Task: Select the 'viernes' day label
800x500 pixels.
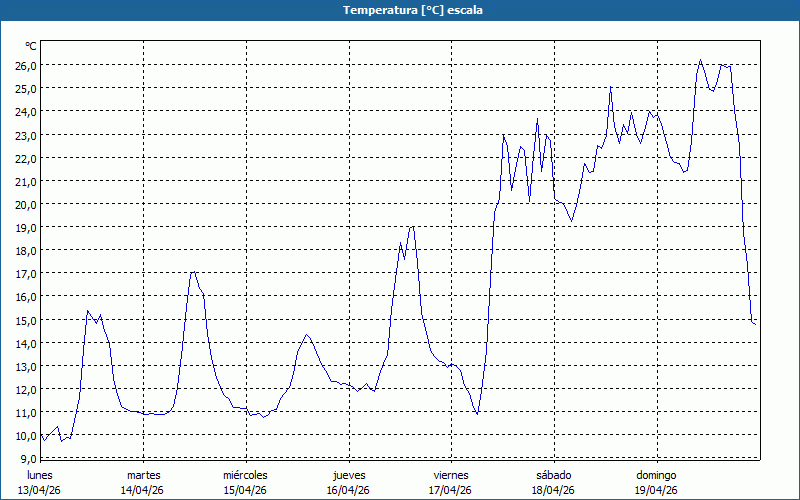Action: point(451,475)
